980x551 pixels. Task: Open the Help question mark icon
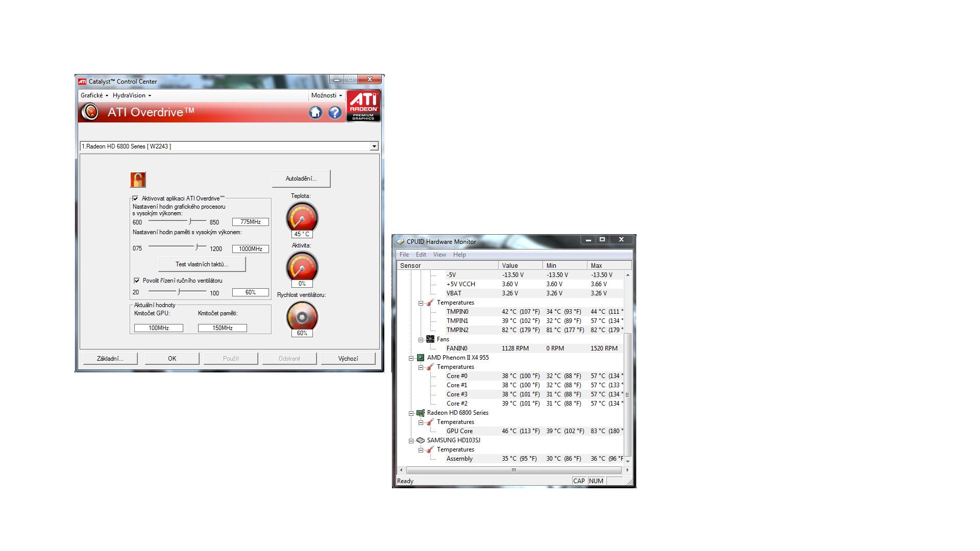[335, 112]
